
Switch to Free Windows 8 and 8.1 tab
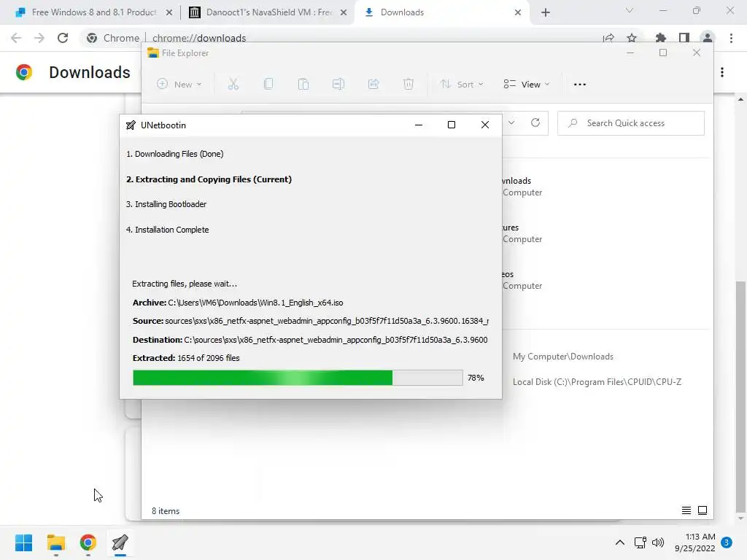(x=87, y=12)
